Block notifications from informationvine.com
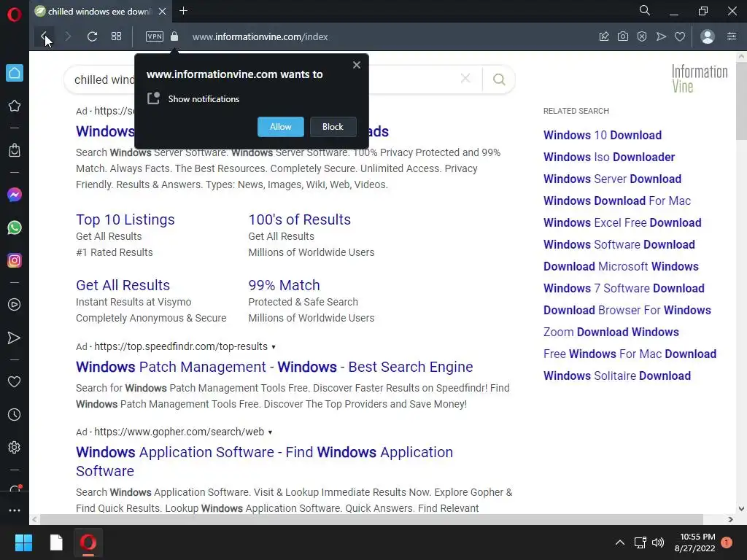Viewport: 747px width, 560px height. click(x=333, y=127)
